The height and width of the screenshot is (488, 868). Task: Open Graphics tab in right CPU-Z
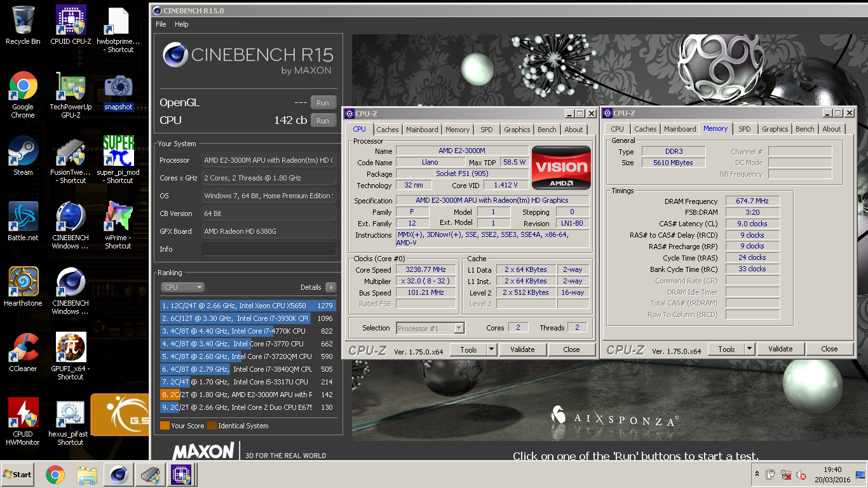point(775,129)
